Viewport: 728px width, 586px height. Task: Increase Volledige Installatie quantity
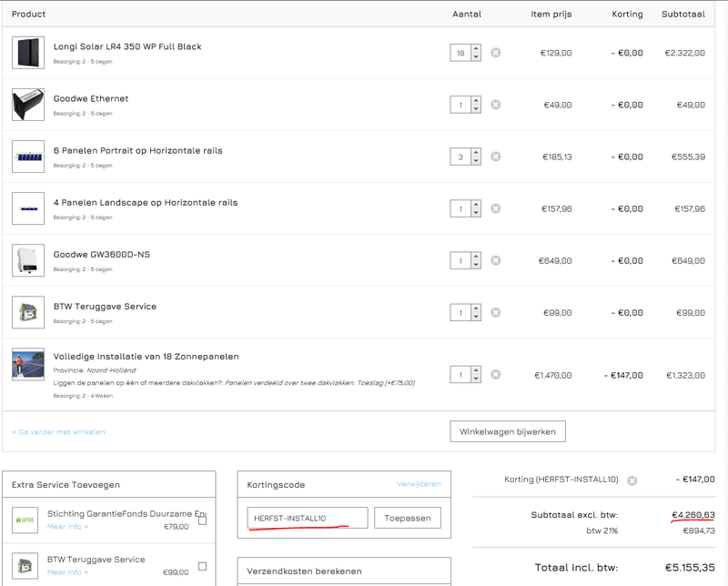click(476, 370)
